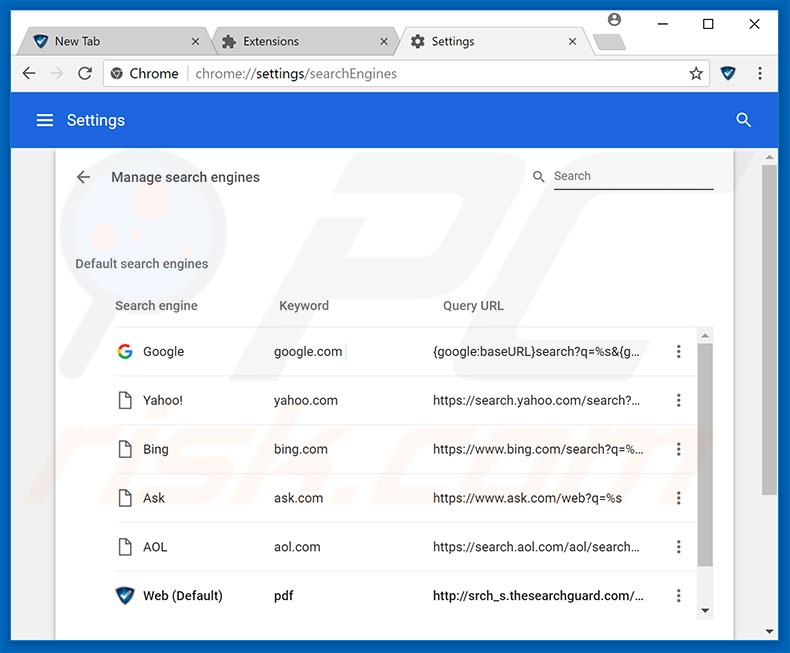Click the aol.com keyword text

(x=297, y=547)
